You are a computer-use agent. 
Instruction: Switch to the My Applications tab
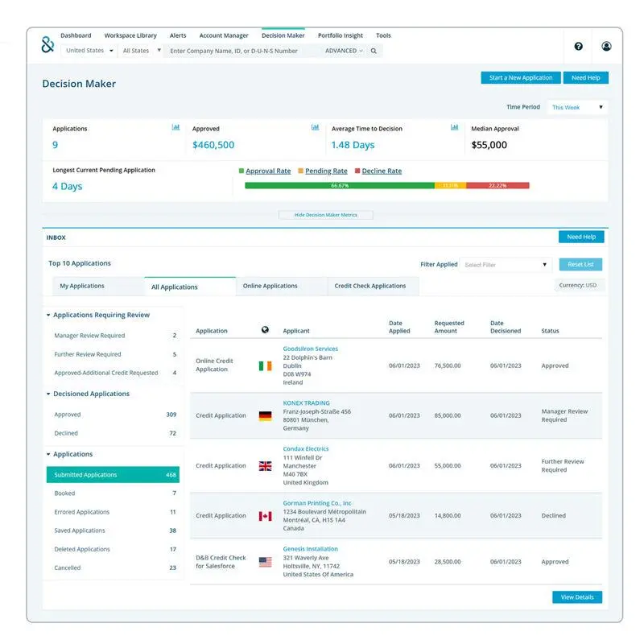[98, 286]
